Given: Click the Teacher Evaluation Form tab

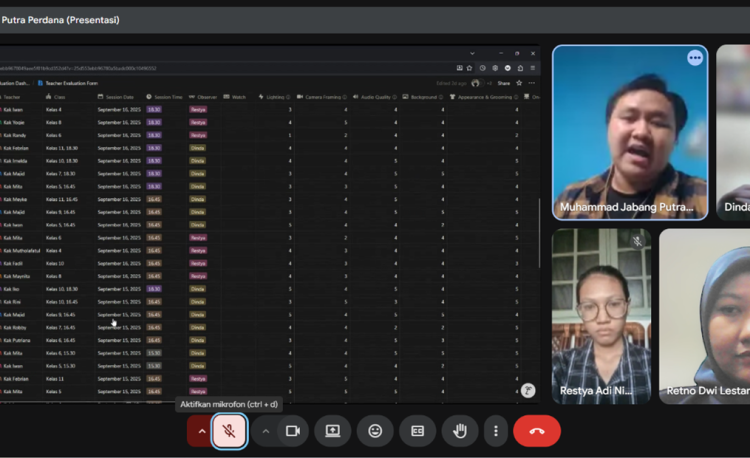Looking at the screenshot, I should click(71, 83).
